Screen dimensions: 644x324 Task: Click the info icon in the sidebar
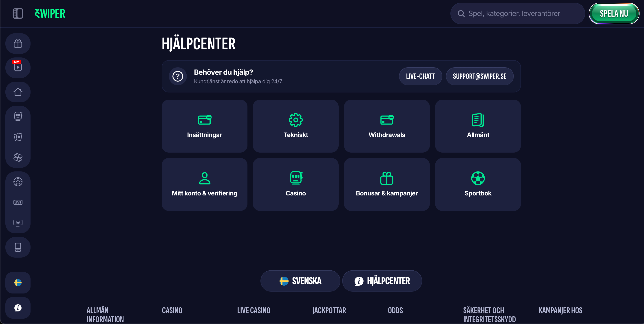[18, 308]
